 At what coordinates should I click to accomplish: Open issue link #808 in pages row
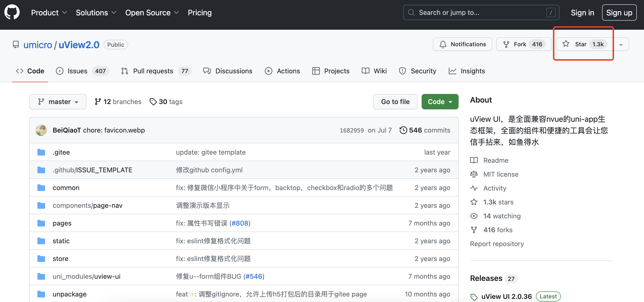point(240,223)
